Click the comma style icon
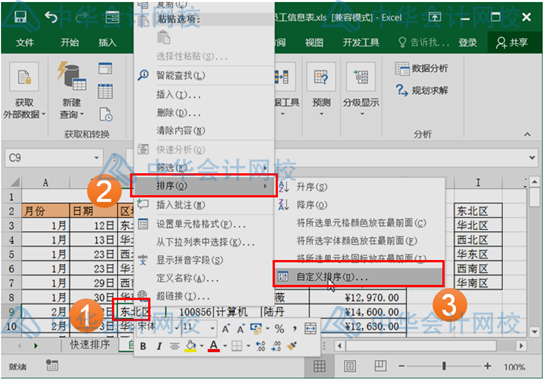Viewport: 543px width, 380px height. 295,328
